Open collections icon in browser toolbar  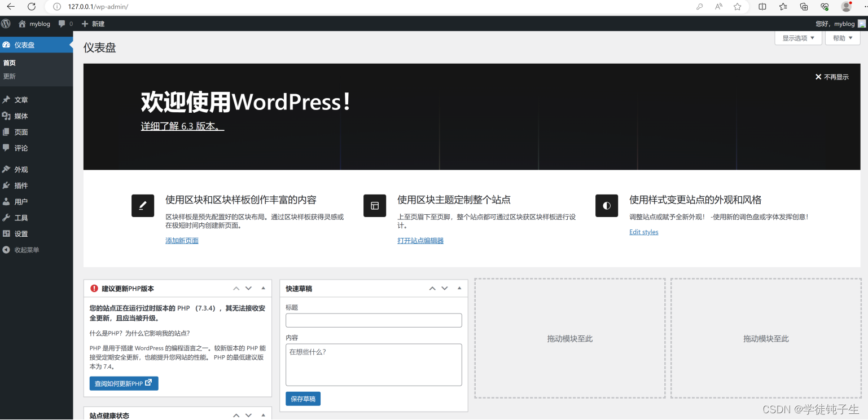coord(804,7)
